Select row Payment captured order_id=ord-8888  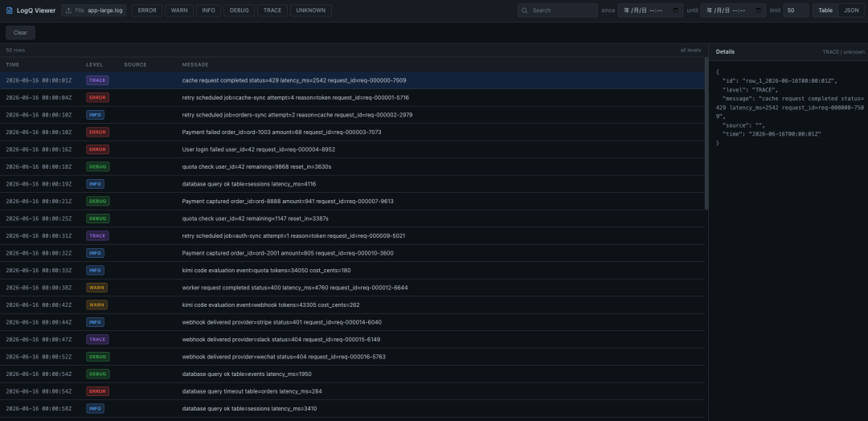coord(352,202)
